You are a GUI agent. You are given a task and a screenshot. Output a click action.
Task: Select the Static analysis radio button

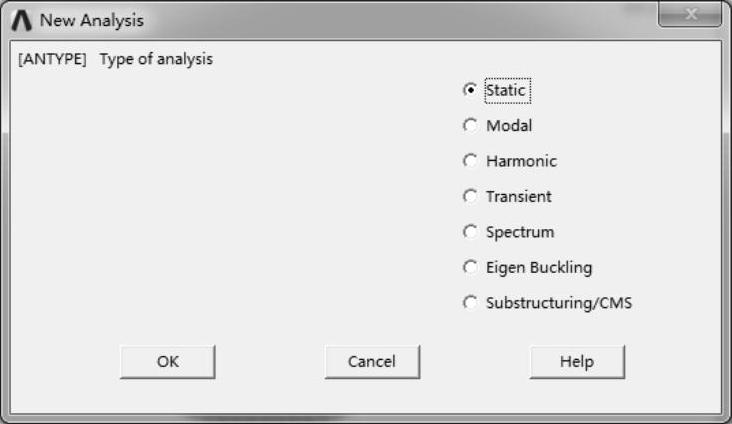(x=470, y=90)
